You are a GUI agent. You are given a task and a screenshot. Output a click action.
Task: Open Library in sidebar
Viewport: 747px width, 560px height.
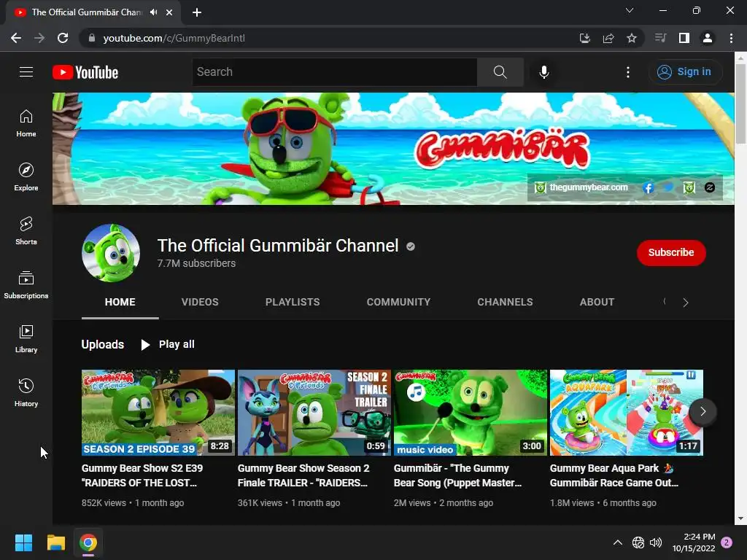(26, 338)
